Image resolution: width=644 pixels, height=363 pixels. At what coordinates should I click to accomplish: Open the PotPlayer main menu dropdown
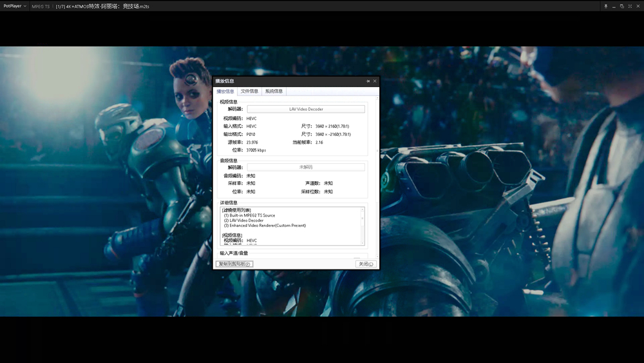[15, 6]
